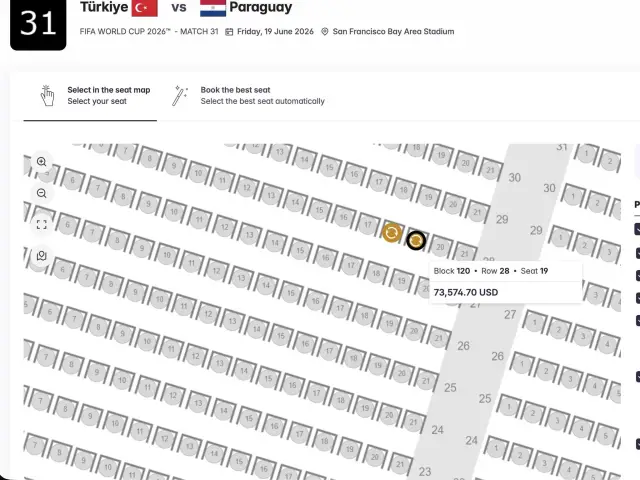
Task: Click the calendar icon beside match date
Action: pyautogui.click(x=229, y=32)
